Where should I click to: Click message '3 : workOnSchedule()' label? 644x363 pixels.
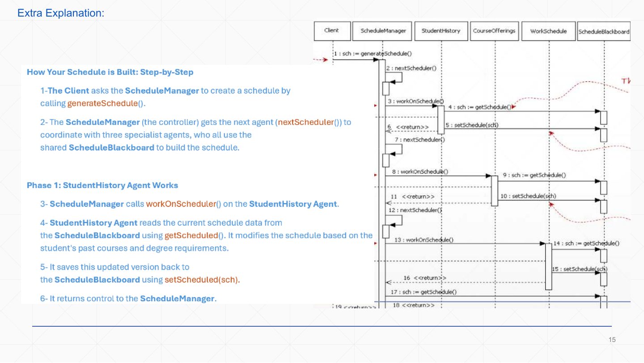416,102
